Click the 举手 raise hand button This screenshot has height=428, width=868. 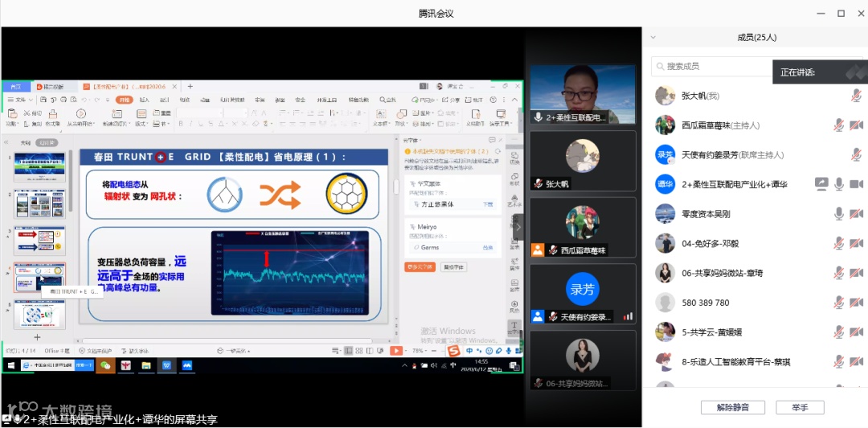coord(800,408)
